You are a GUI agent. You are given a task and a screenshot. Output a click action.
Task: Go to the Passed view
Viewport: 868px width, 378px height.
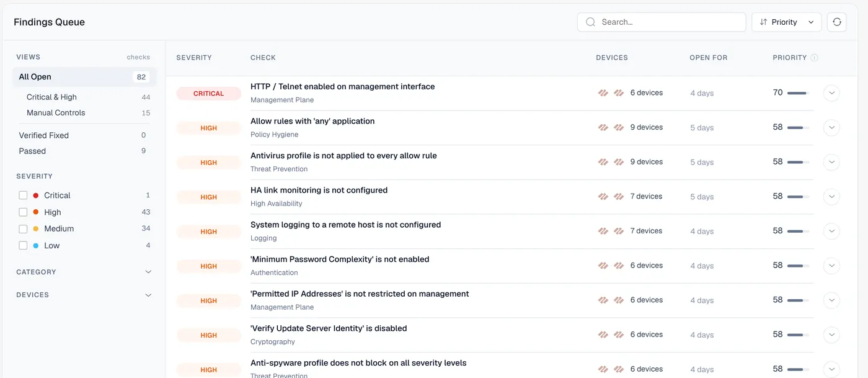click(84, 151)
